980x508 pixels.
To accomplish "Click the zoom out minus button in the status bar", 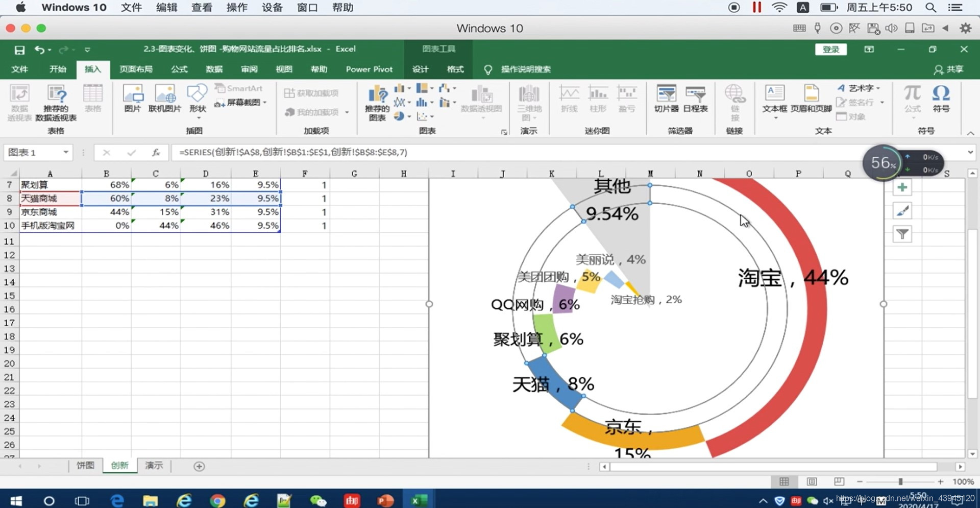I will (x=860, y=481).
